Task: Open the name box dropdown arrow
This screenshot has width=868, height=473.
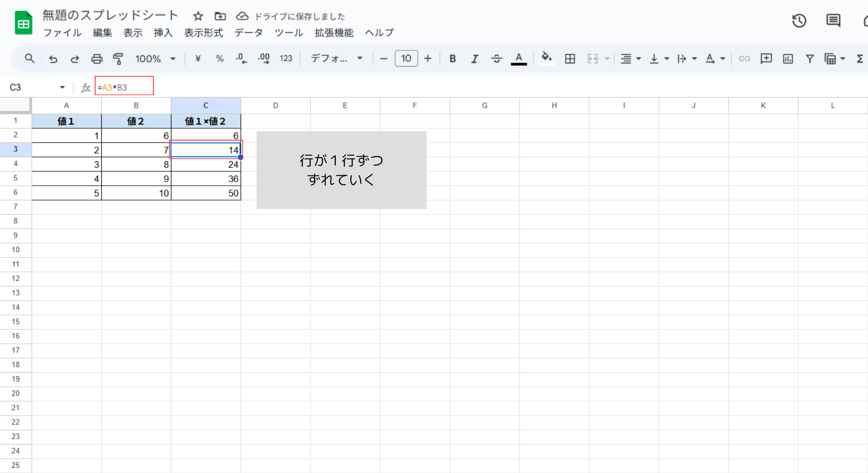Action: [x=62, y=88]
